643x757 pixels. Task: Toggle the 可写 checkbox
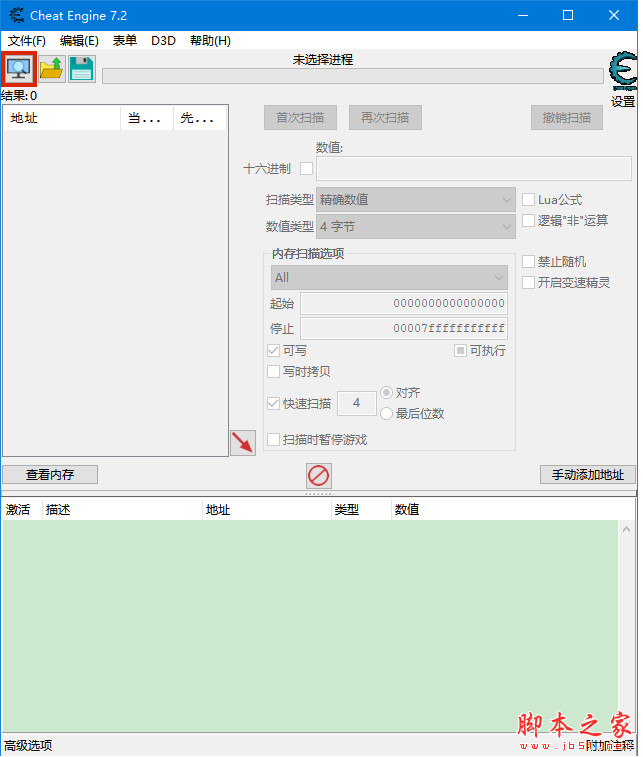click(273, 350)
